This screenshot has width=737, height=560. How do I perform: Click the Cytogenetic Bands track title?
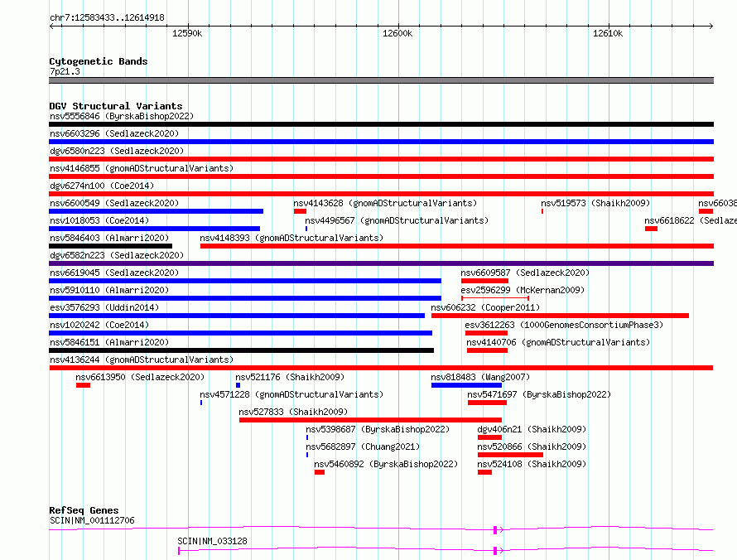(99, 61)
